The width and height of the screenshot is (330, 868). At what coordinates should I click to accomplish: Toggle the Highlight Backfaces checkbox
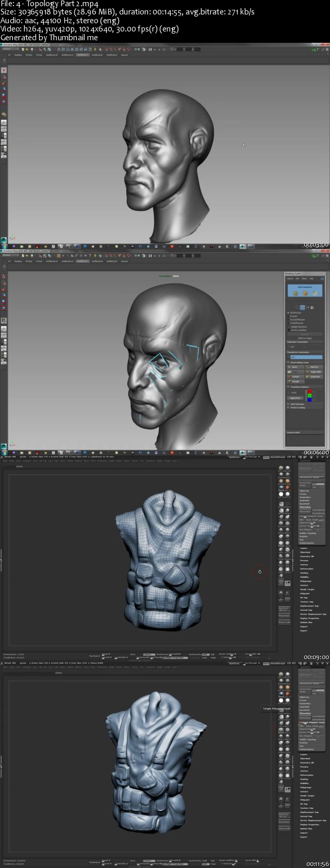pos(296,327)
